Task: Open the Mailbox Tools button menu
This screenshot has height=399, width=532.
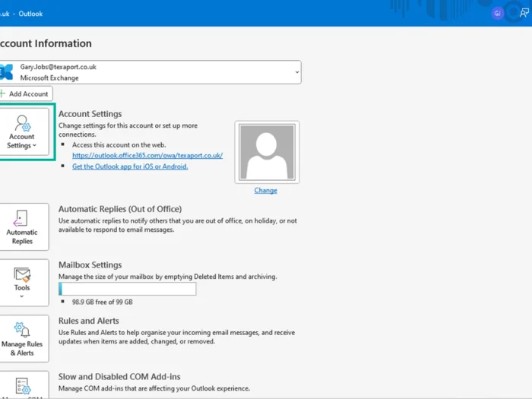Action: (24, 283)
